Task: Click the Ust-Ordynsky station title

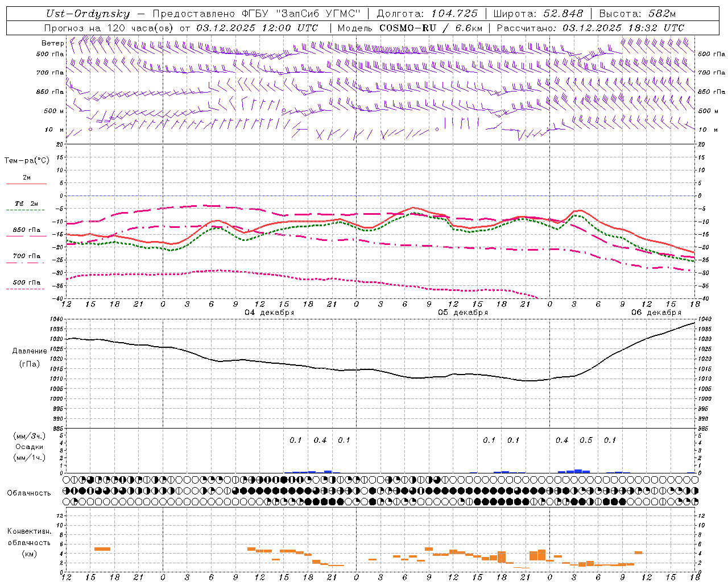Action: [88, 14]
